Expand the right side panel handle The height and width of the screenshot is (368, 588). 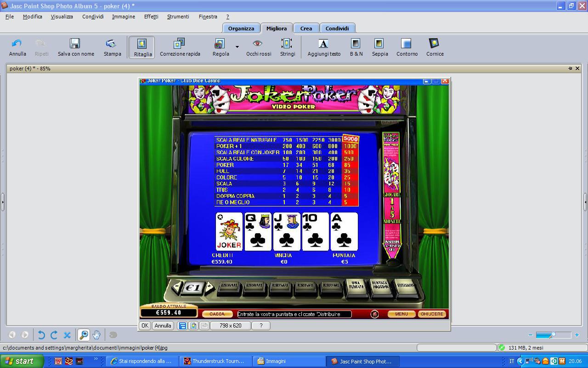[x=585, y=201]
